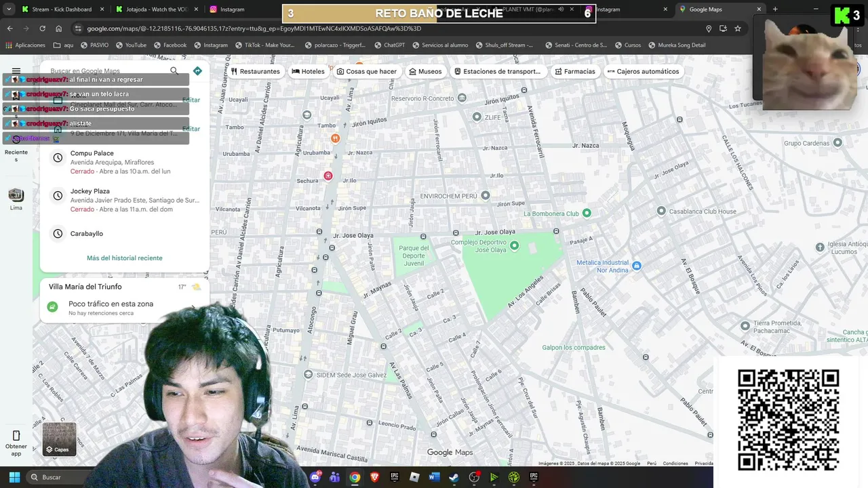This screenshot has height=488, width=868.
Task: Filter map by Hoteles
Action: (x=308, y=71)
